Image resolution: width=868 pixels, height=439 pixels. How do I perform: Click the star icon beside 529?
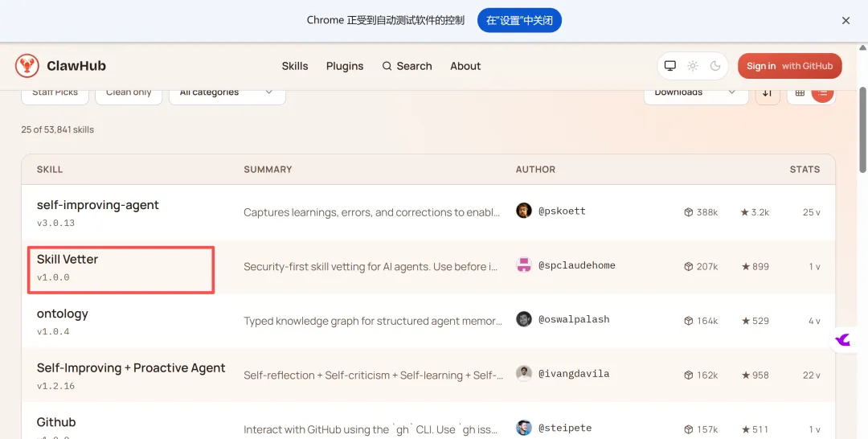pyautogui.click(x=744, y=321)
